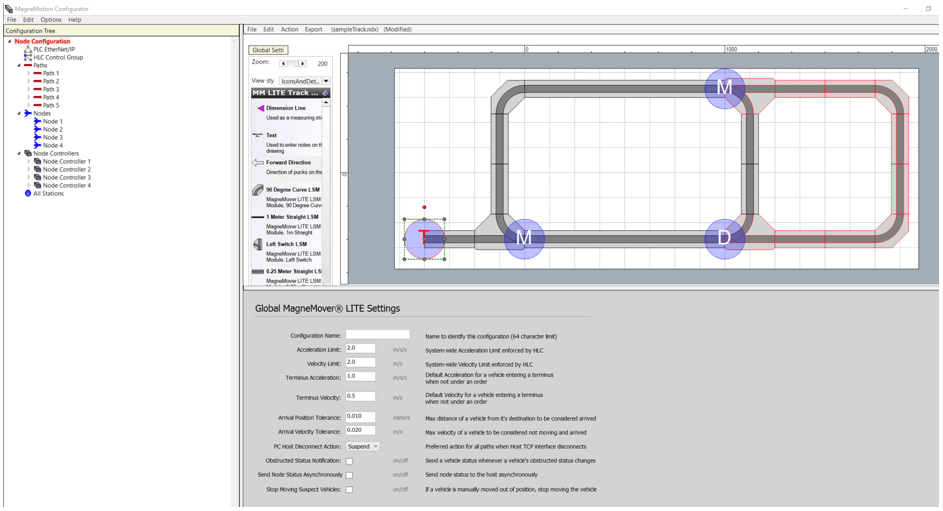
Task: Expand Node Controller 2
Action: coord(28,170)
